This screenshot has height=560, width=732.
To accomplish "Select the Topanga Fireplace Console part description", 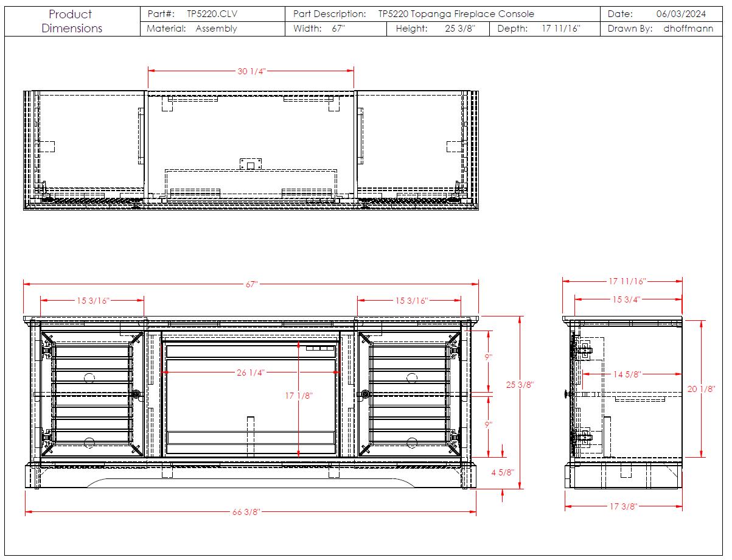I will coord(456,13).
